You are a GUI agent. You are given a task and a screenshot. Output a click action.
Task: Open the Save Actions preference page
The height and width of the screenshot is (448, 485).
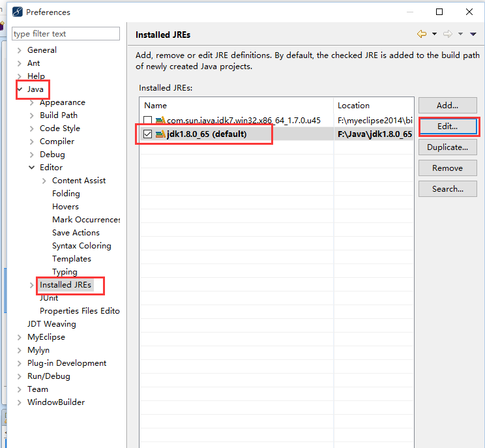(x=76, y=233)
